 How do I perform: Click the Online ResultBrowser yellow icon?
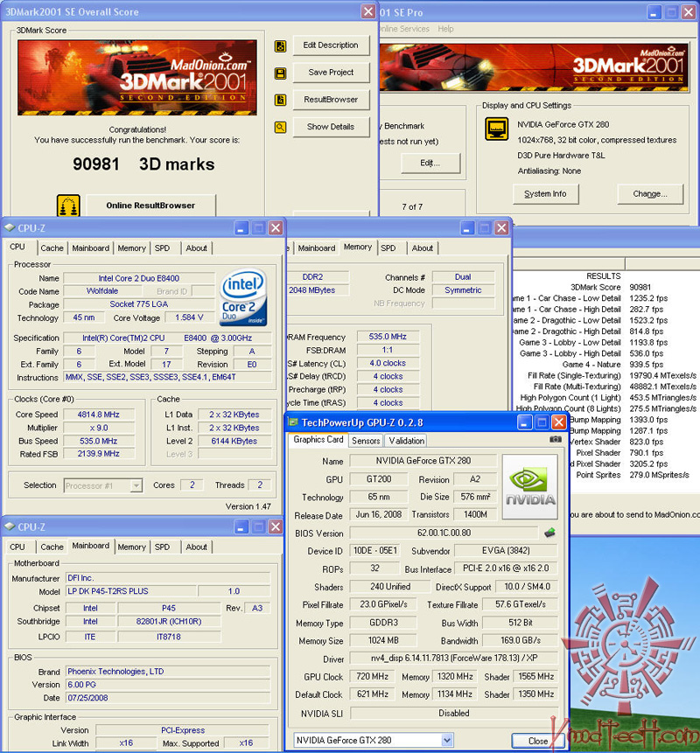pos(68,206)
